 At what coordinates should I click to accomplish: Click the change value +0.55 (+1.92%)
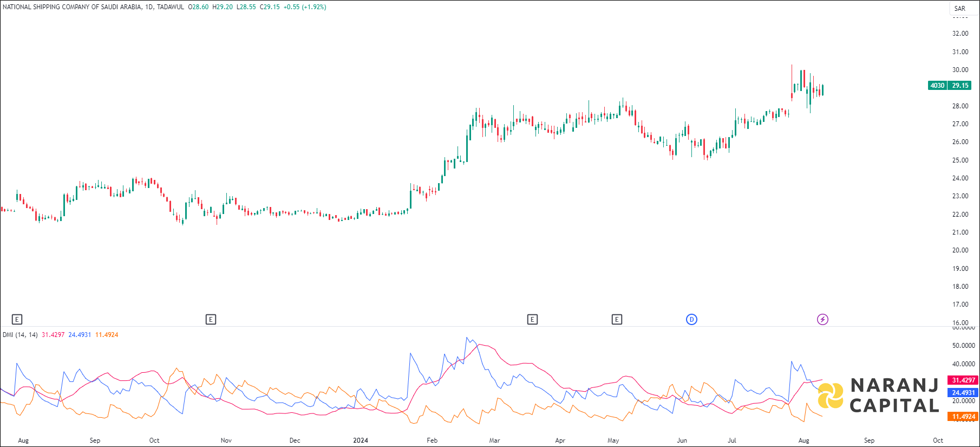click(x=305, y=7)
